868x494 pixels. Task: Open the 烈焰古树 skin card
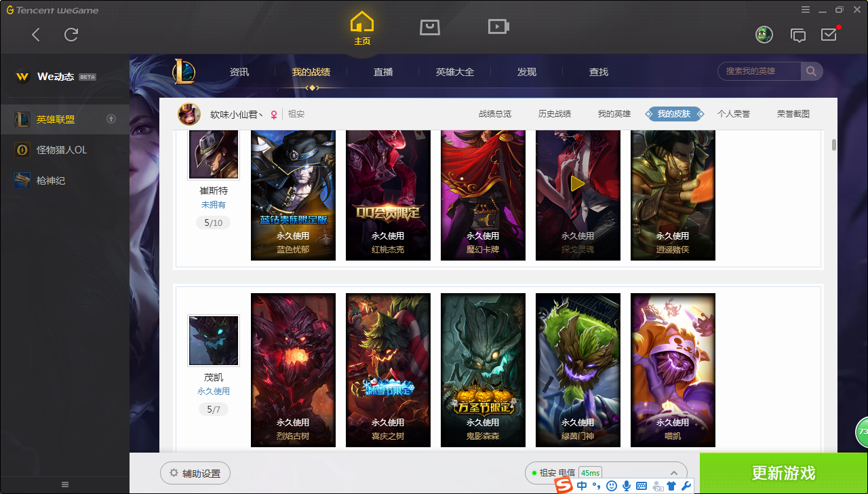click(x=293, y=370)
